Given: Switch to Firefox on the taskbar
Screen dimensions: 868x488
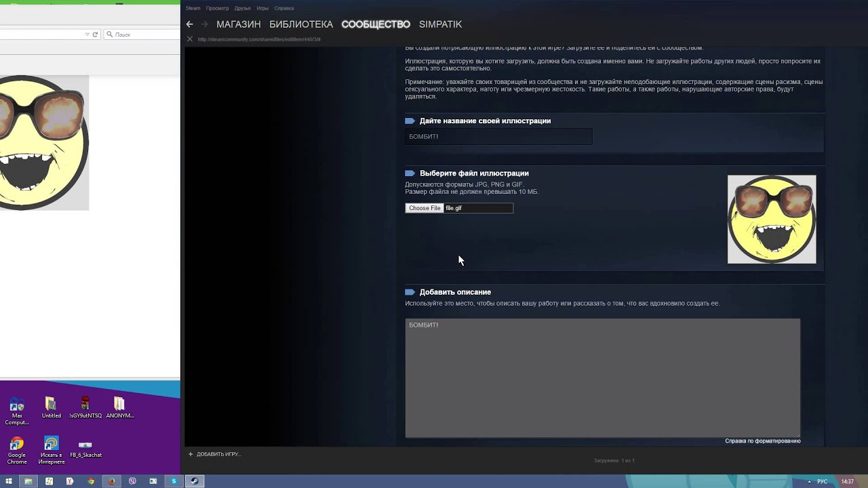Looking at the screenshot, I should pyautogui.click(x=112, y=481).
